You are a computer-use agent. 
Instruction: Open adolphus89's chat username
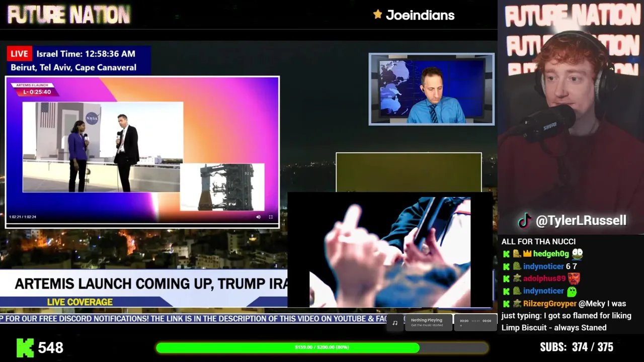coord(544,279)
